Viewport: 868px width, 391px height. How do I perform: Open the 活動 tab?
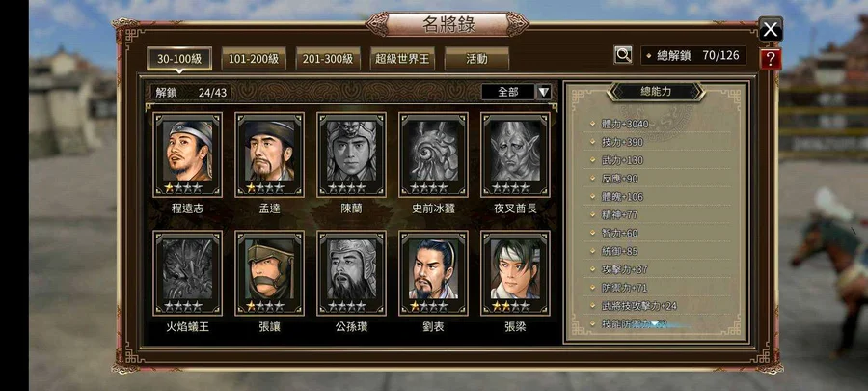click(x=476, y=59)
